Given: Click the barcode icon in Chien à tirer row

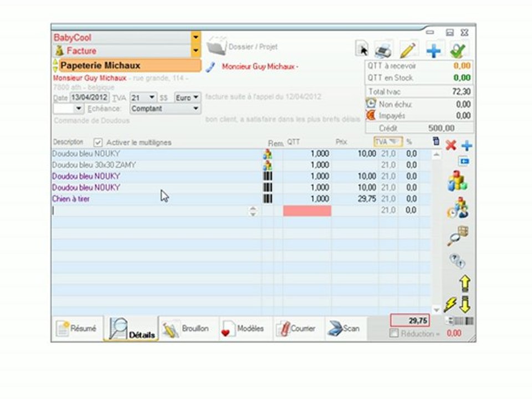Looking at the screenshot, I should (x=268, y=198).
